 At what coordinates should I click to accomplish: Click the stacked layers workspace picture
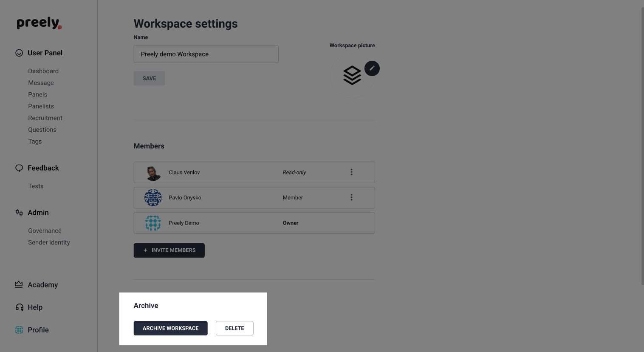[x=352, y=76]
